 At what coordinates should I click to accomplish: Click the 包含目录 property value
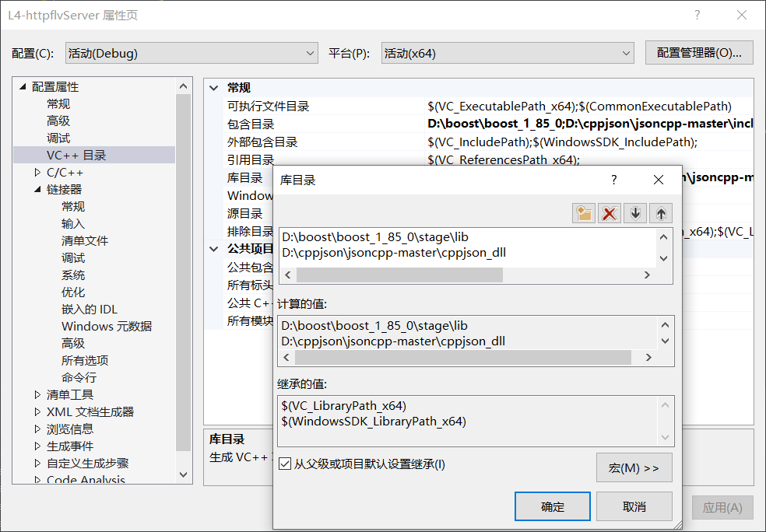tap(590, 124)
